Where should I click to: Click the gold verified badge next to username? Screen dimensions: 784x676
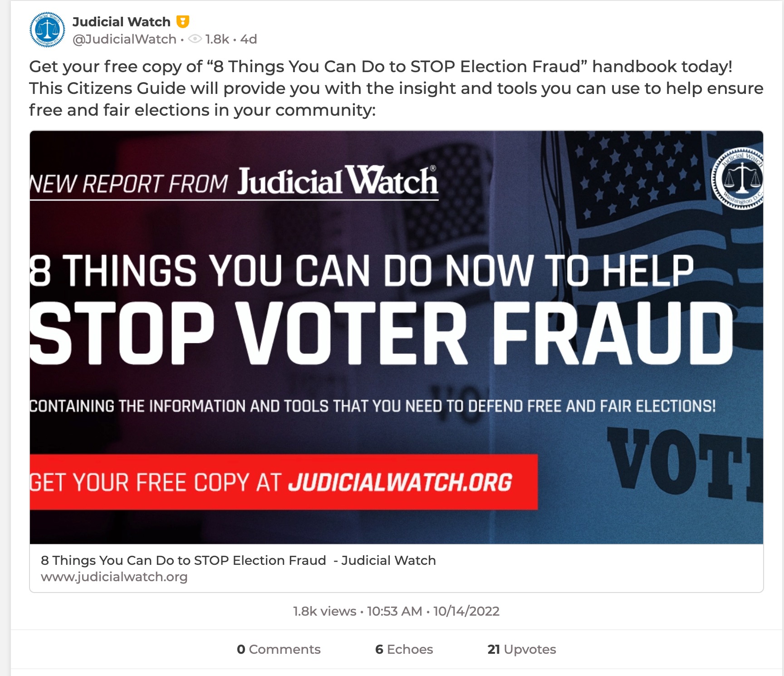[x=182, y=21]
